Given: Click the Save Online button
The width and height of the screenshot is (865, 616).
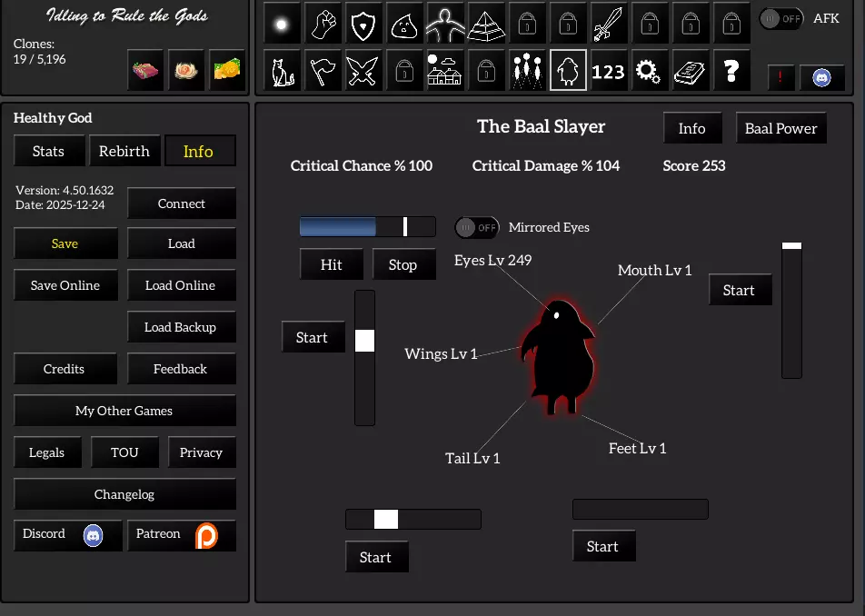Looking at the screenshot, I should click(x=65, y=285).
